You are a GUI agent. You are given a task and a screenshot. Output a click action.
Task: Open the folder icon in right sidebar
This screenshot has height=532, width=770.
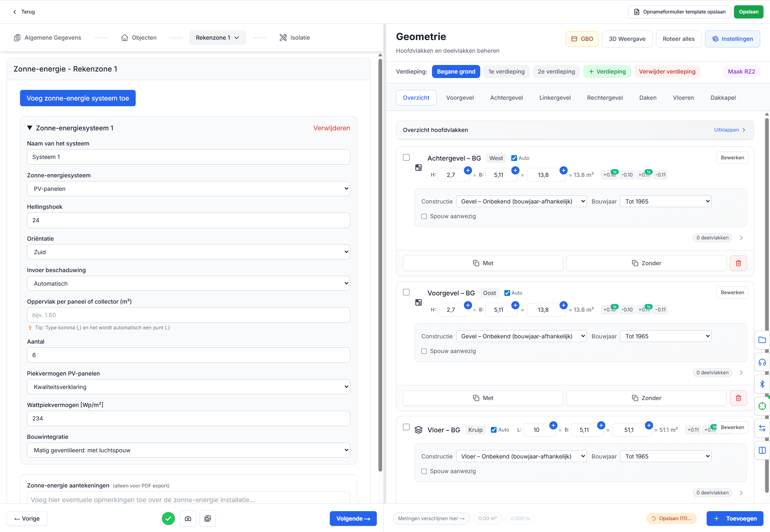tap(762, 340)
